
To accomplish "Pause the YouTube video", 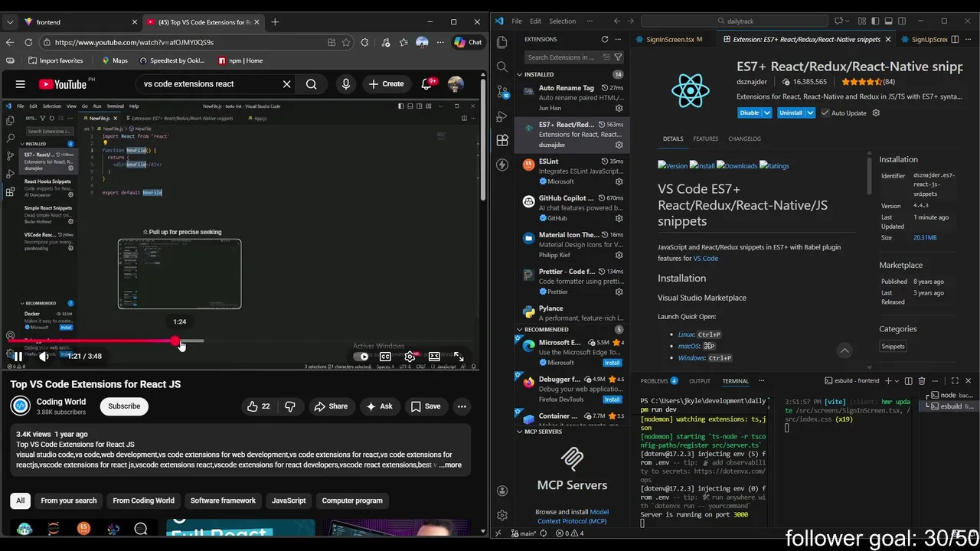I will (x=18, y=356).
